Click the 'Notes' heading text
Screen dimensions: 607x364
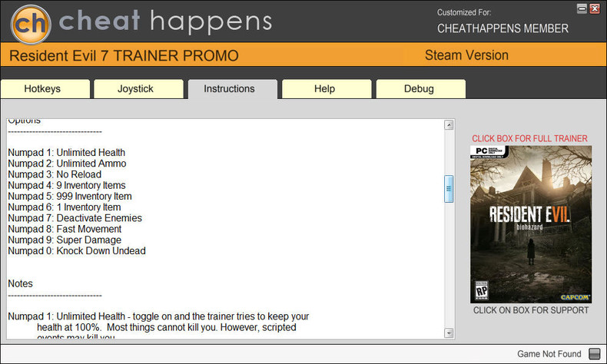click(20, 283)
